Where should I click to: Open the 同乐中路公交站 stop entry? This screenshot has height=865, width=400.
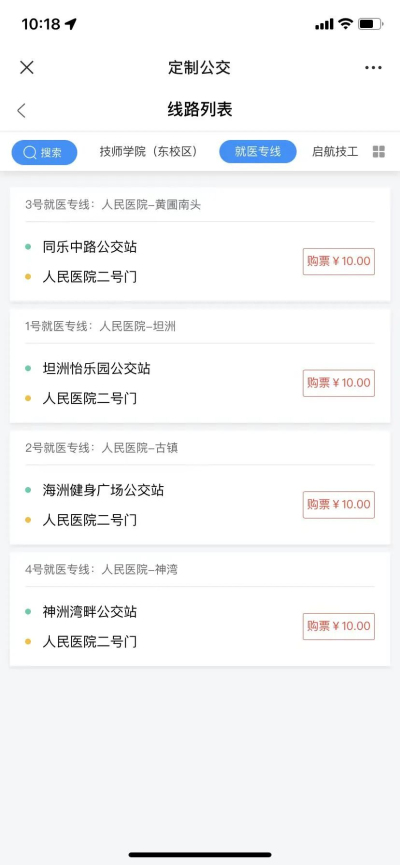[x=89, y=247]
